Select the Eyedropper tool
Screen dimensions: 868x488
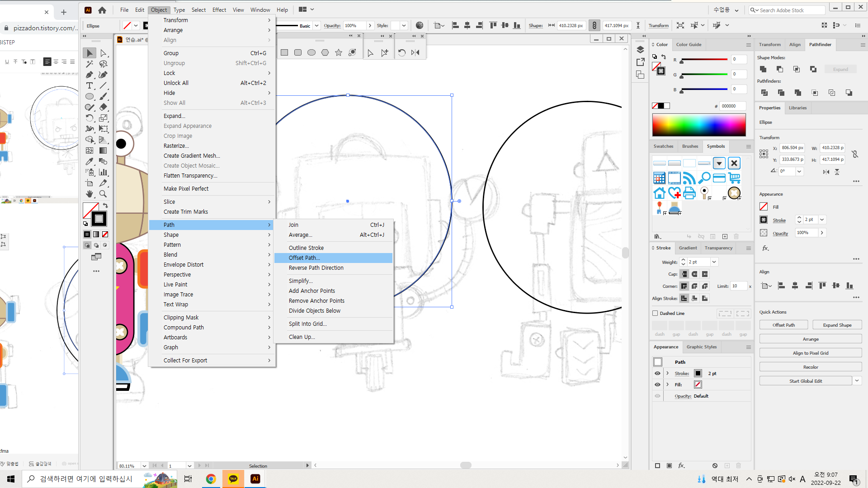(90, 161)
